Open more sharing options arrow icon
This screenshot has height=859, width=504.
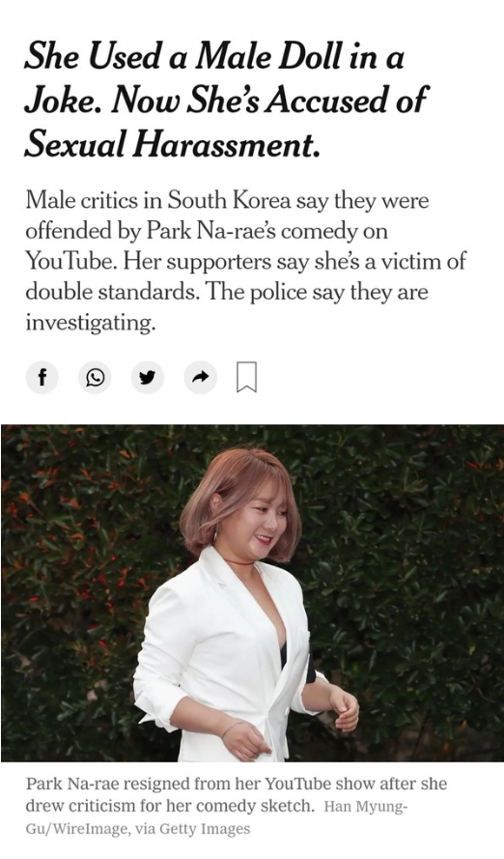click(200, 377)
